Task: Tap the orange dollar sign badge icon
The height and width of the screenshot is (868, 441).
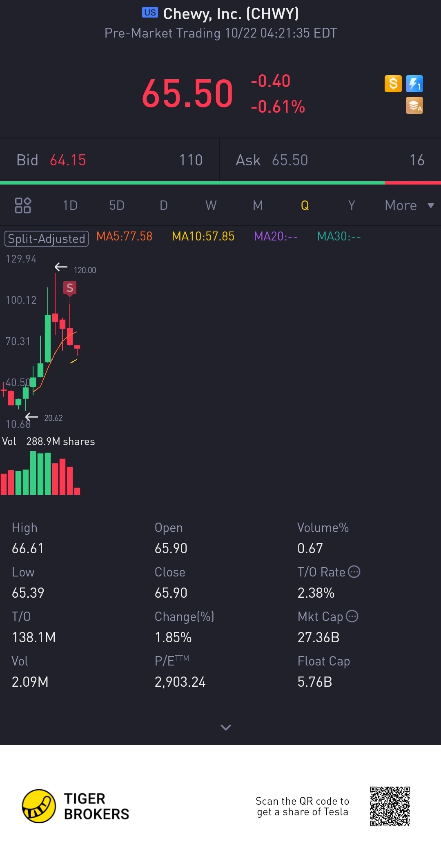Action: coord(393,84)
